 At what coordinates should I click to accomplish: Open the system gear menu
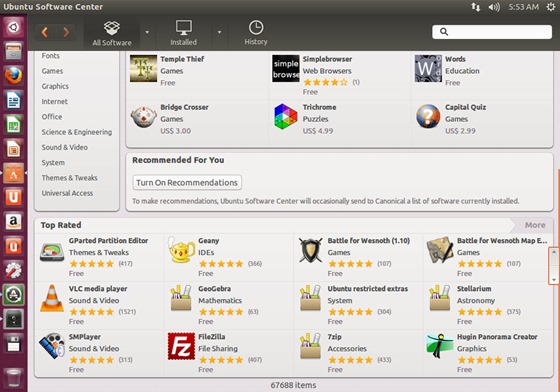[x=551, y=7]
